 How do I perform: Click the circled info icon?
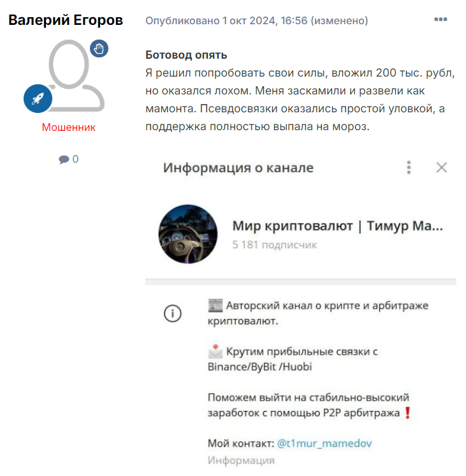click(173, 313)
